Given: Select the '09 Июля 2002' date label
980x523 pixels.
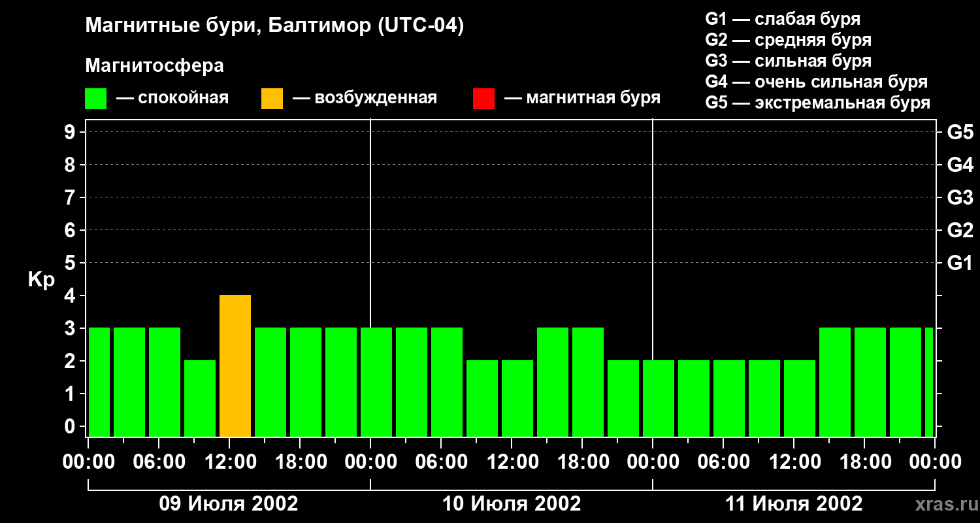Looking at the screenshot, I should click(229, 504).
